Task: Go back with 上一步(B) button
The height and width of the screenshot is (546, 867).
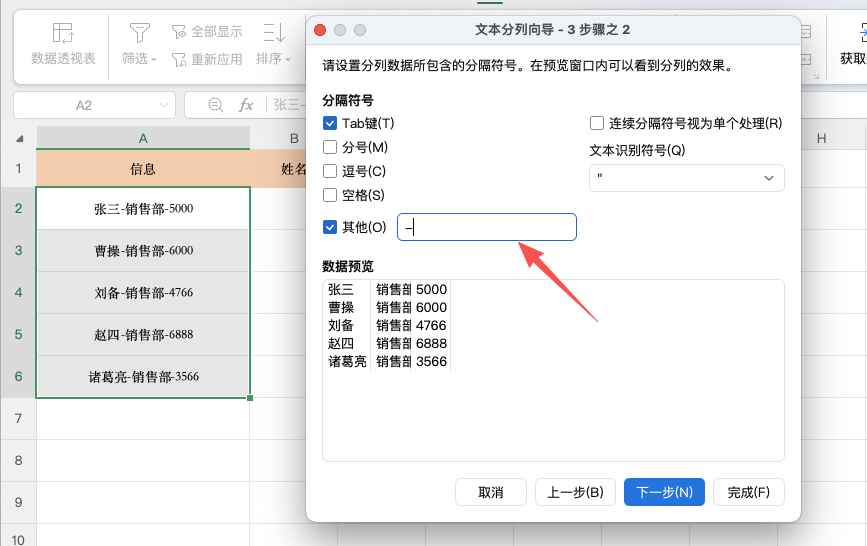Action: 575,492
